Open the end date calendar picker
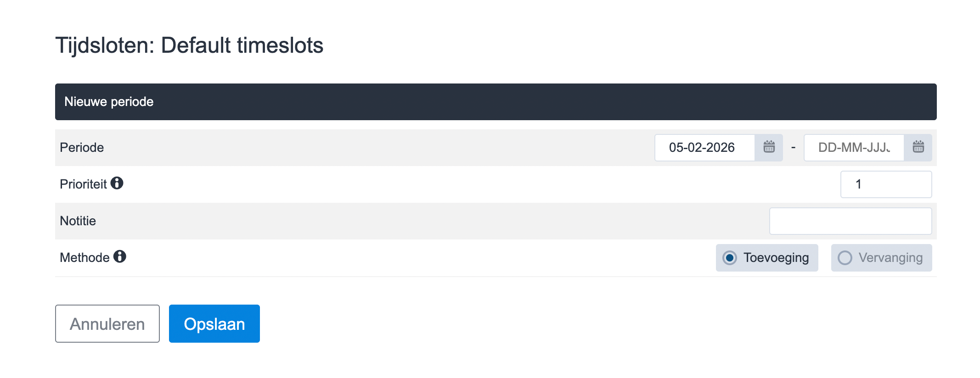 point(918,147)
